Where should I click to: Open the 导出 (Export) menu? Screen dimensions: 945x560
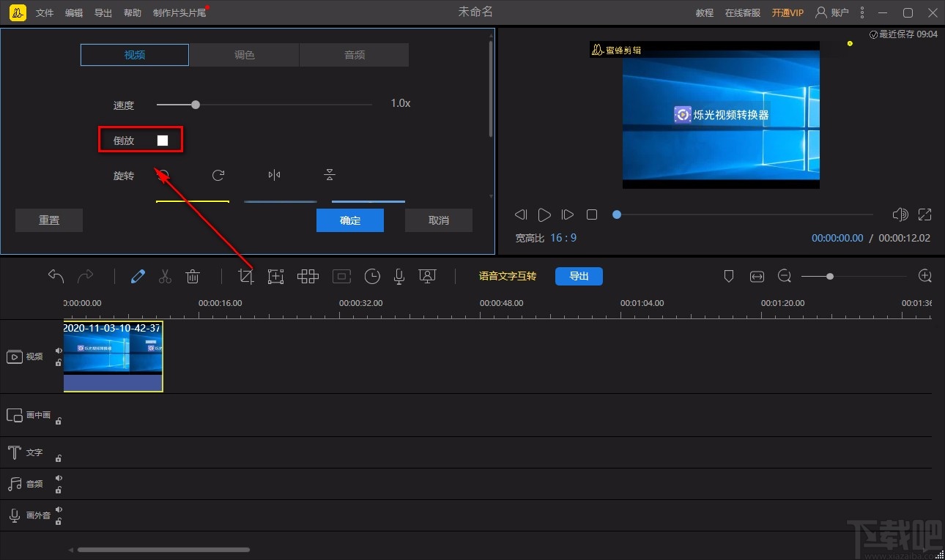click(103, 13)
